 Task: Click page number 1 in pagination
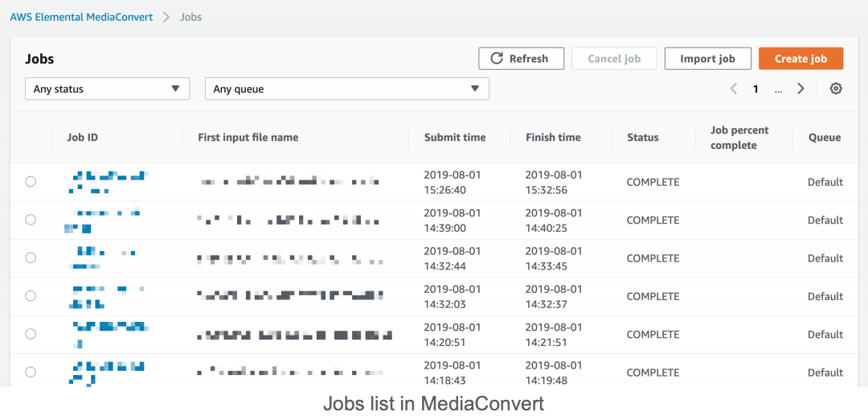pyautogui.click(x=755, y=89)
